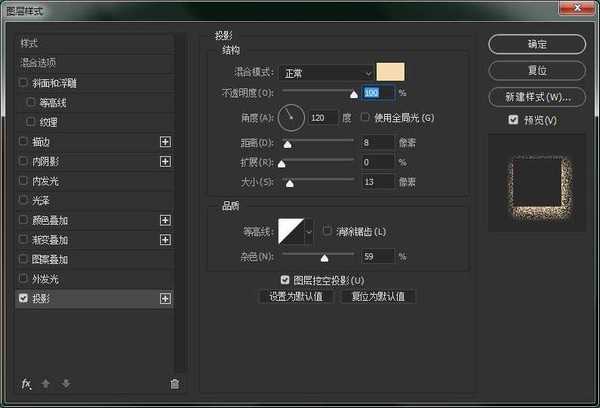600x408 pixels.
Task: Enable the 外发光 checkbox
Action: coord(23,278)
